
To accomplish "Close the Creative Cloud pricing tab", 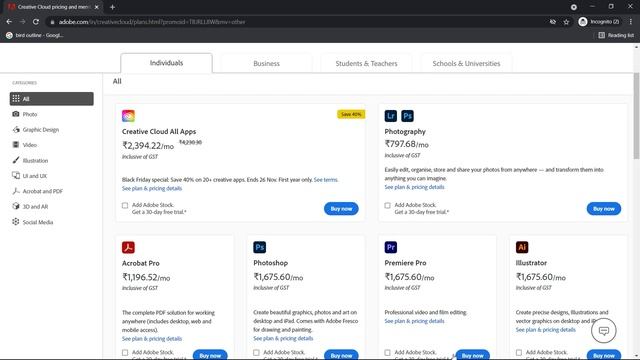I will pos(97,7).
